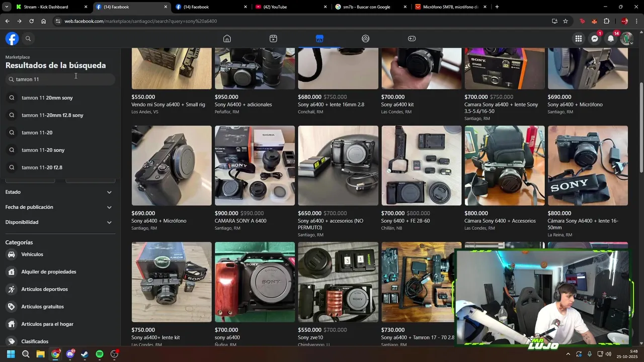The width and height of the screenshot is (644, 362).
Task: Open the Gaming icon in top bar
Action: tap(412, 39)
